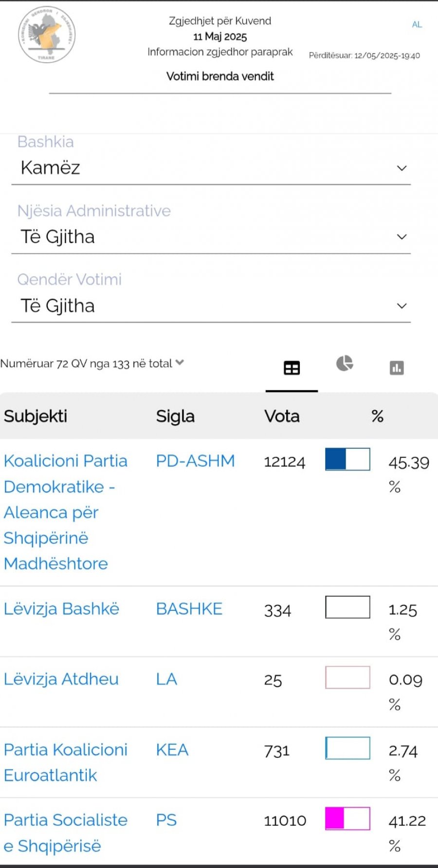This screenshot has width=438, height=868.
Task: Switch language using AL link
Action: (x=417, y=24)
